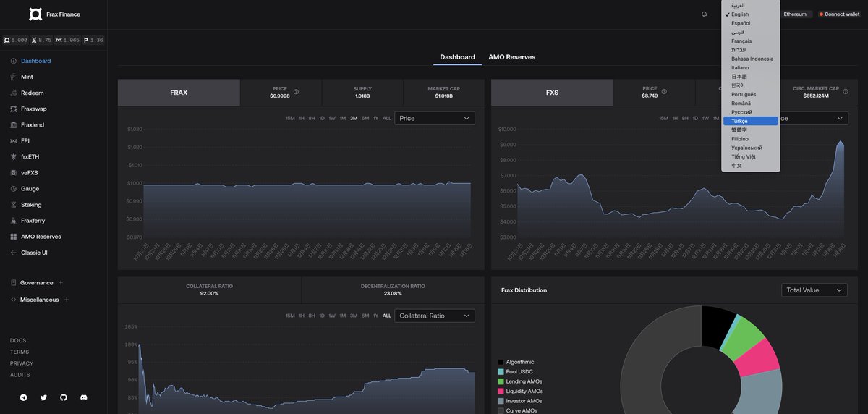Open the TERMS footer link

pos(20,352)
